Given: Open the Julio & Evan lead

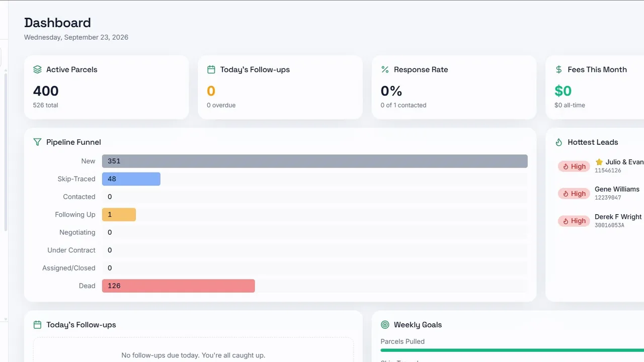Looking at the screenshot, I should point(624,162).
